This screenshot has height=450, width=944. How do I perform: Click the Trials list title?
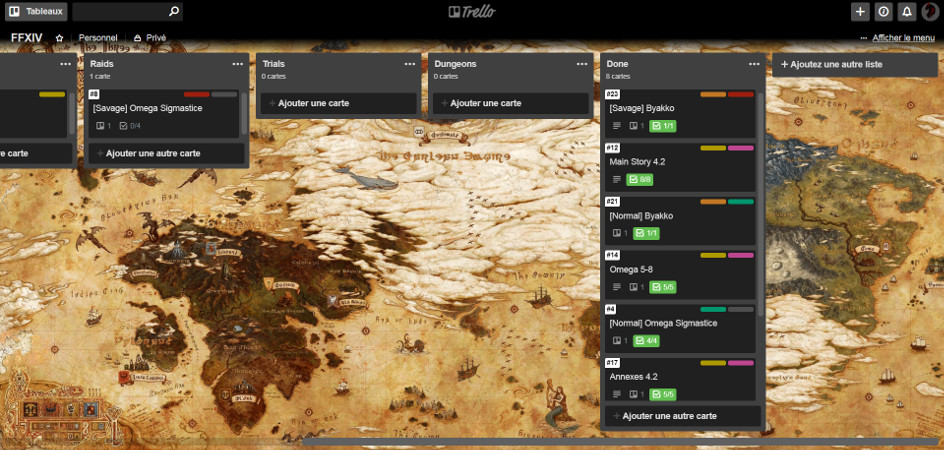click(273, 64)
